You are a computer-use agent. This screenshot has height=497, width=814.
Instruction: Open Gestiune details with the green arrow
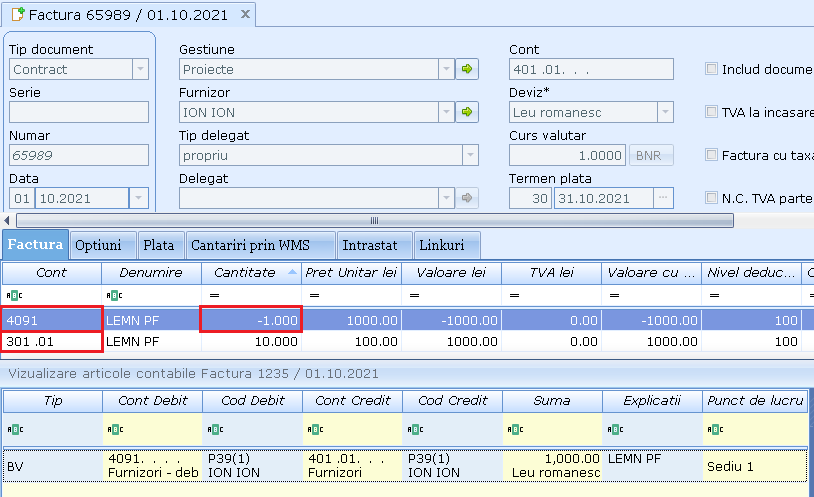point(467,69)
